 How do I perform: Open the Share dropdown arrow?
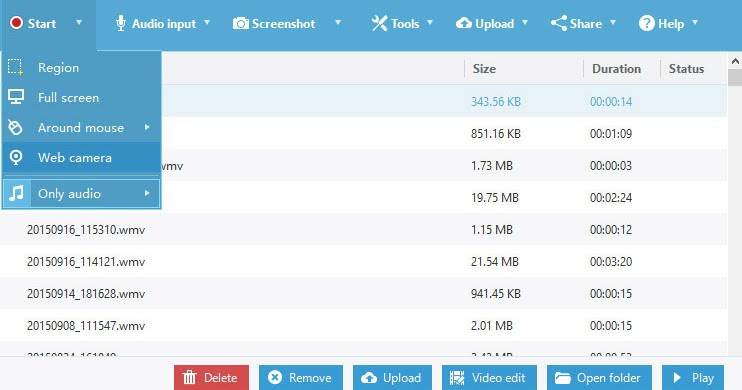click(613, 23)
